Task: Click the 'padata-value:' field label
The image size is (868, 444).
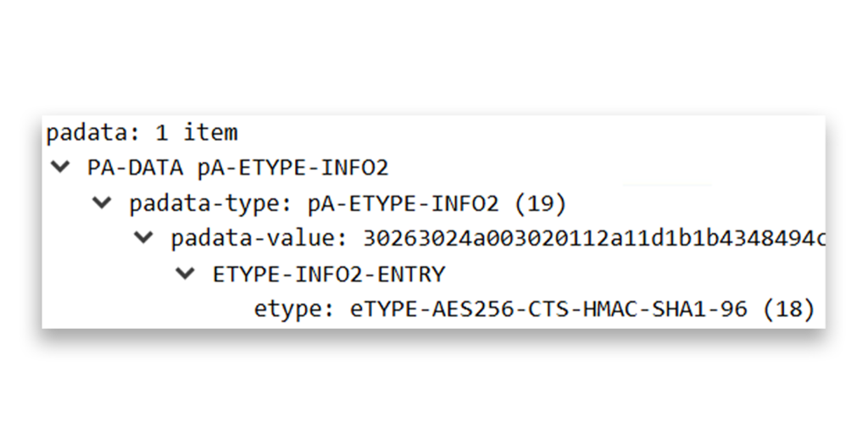Action: click(x=259, y=238)
